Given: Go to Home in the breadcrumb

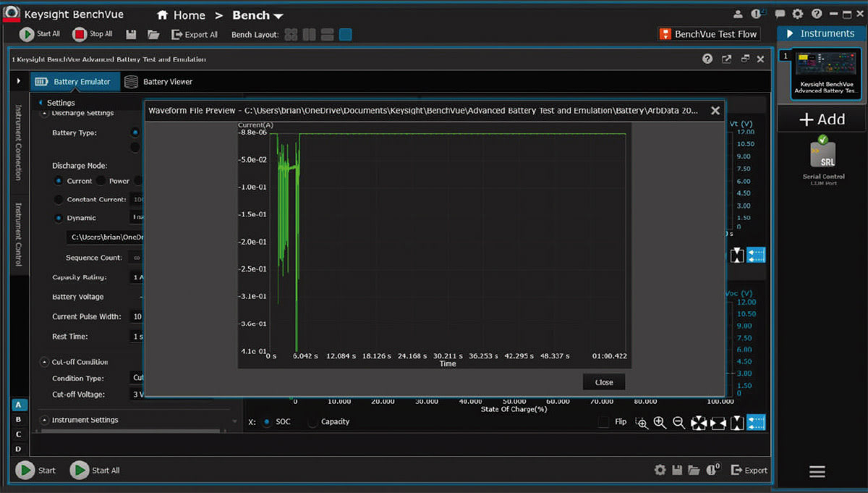Looking at the screenshot, I should tap(181, 15).
